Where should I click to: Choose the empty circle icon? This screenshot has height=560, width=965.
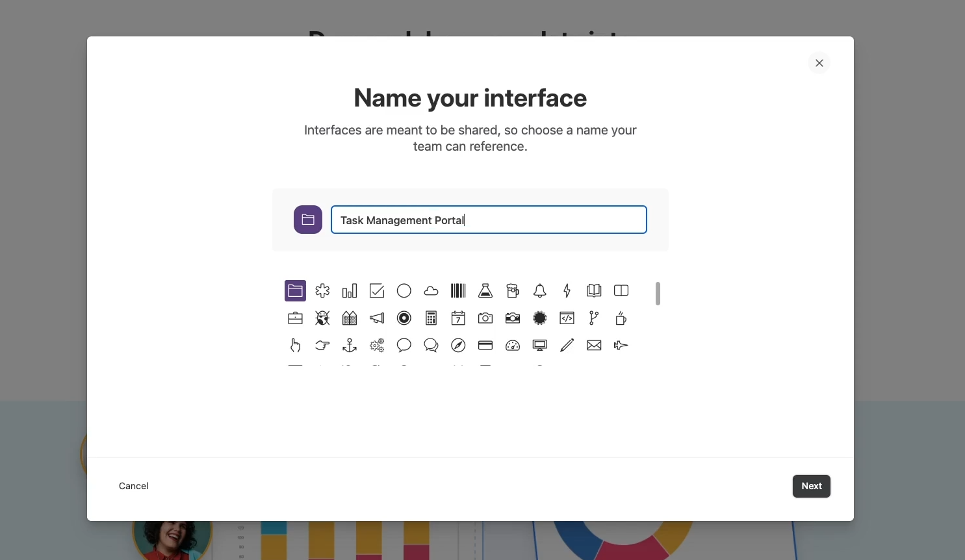pyautogui.click(x=404, y=291)
